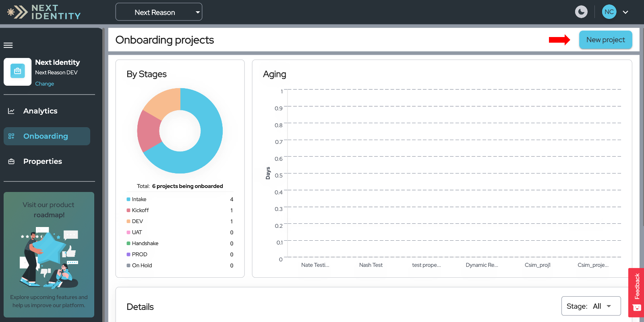The image size is (644, 322).
Task: Go to Analytics section
Action: click(40, 111)
